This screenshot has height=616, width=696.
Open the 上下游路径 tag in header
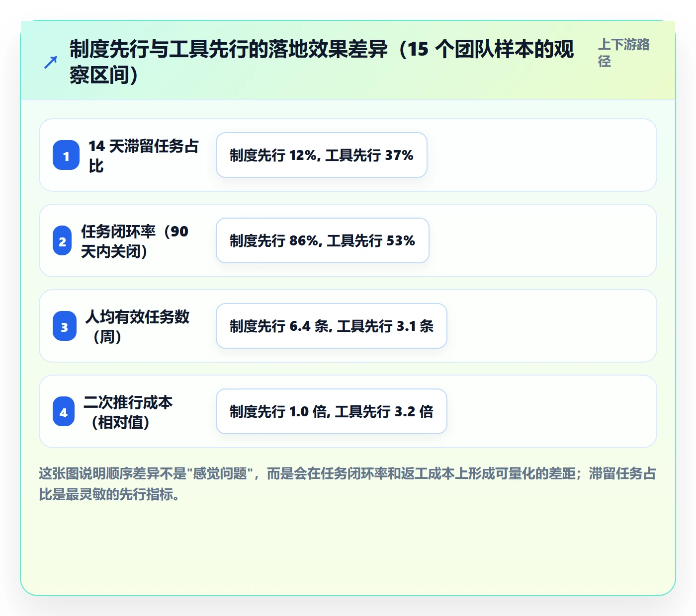coord(624,53)
